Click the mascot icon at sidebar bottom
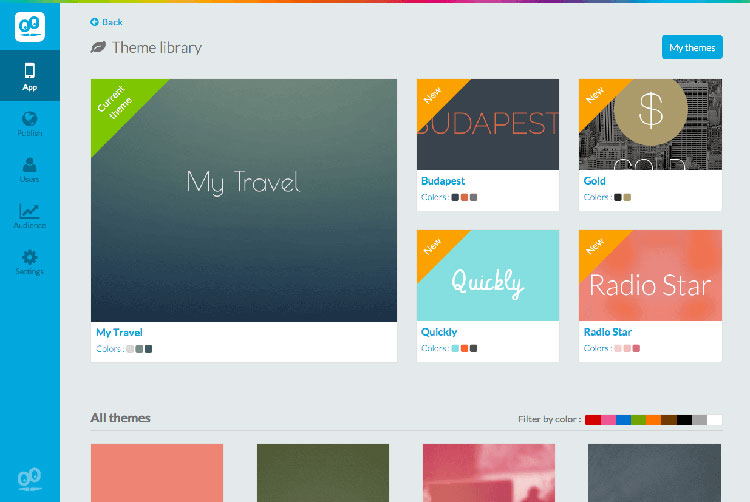Screen dimensions: 750x502 click(30, 478)
